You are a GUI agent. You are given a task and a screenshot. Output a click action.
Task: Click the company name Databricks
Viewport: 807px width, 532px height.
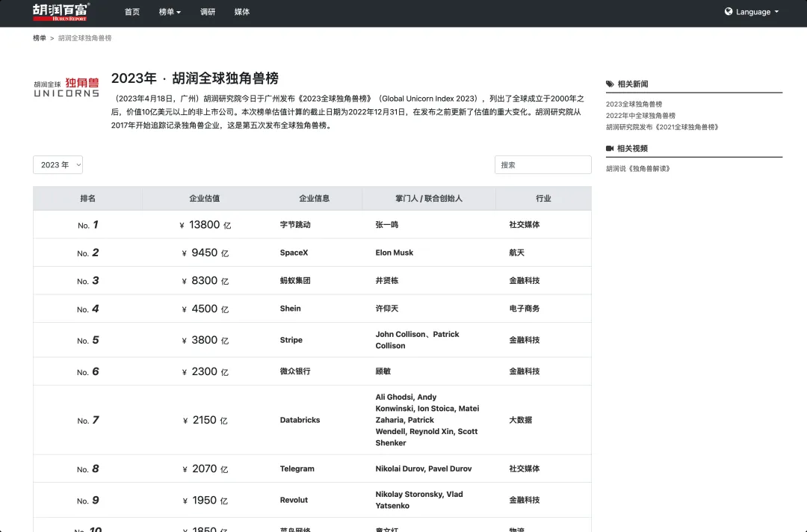point(300,420)
